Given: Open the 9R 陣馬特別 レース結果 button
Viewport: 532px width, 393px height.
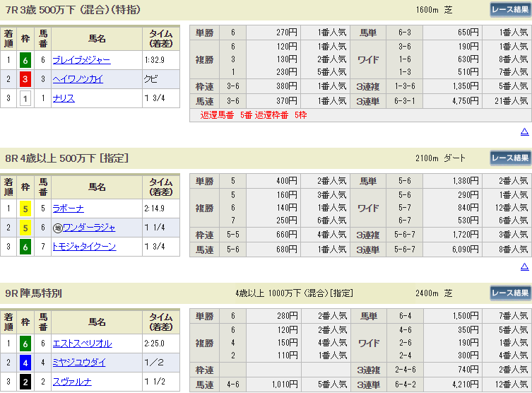Looking at the screenshot, I should [510, 293].
